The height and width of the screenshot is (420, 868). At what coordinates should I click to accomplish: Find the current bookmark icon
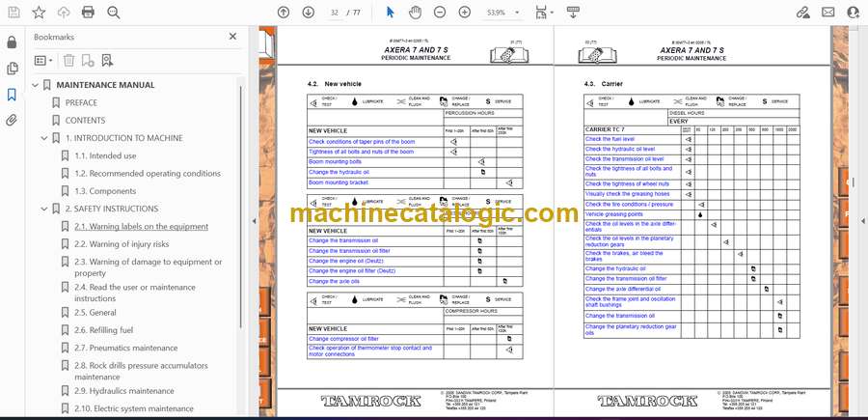(107, 61)
